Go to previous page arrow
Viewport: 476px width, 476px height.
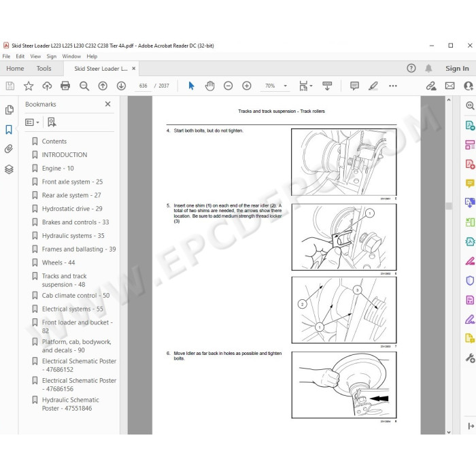pos(103,86)
